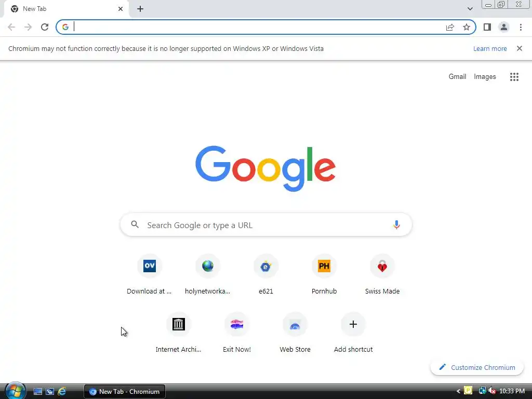Click the Google G icon in address bar
This screenshot has width=532, height=399.
pos(65,27)
